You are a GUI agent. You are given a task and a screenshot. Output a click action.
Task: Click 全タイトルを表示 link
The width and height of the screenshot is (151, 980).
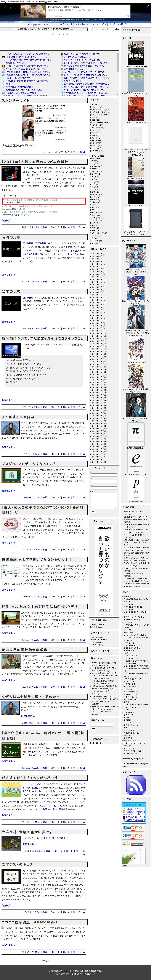tap(96, 627)
